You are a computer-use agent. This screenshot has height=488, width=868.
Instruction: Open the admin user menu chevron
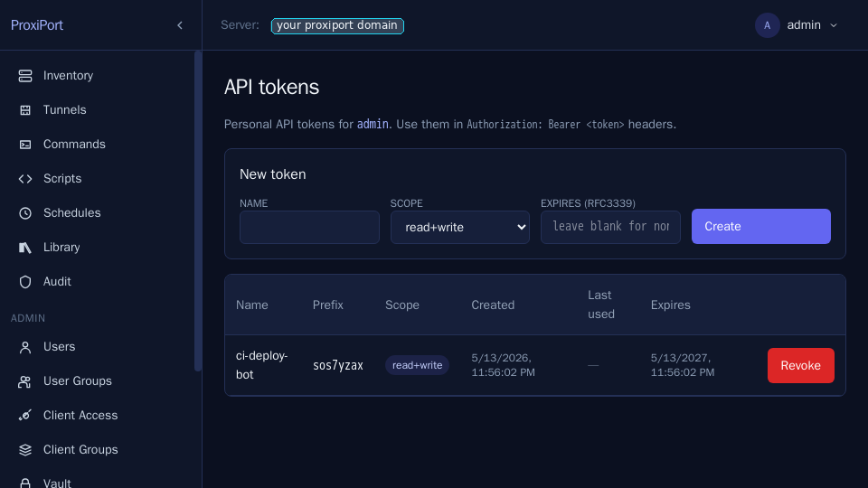[x=834, y=25]
